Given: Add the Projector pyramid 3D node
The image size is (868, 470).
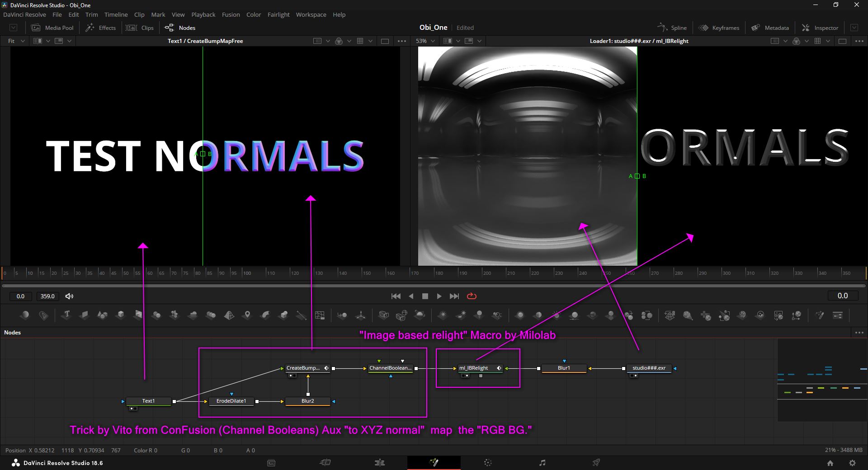Looking at the screenshot, I should (x=229, y=315).
